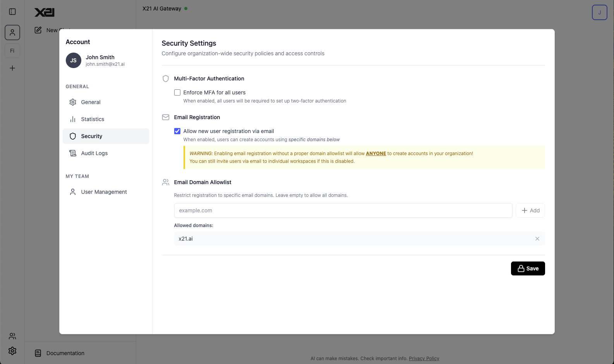Open the J user avatar menu
Image resolution: width=614 pixels, height=364 pixels.
point(599,12)
